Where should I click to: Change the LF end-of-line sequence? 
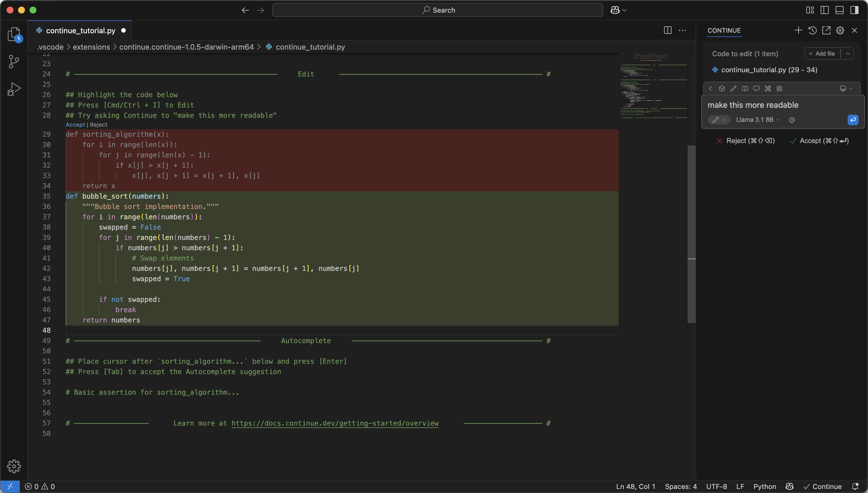tap(740, 486)
